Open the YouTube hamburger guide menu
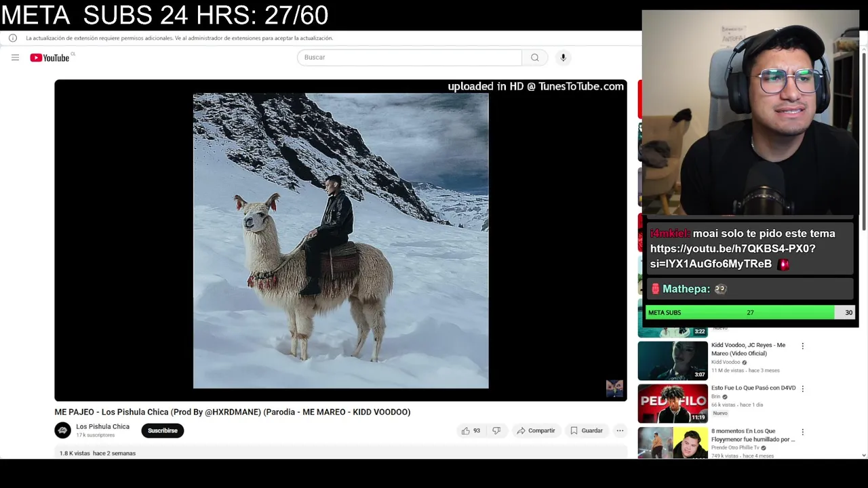This screenshot has height=488, width=868. 15,58
